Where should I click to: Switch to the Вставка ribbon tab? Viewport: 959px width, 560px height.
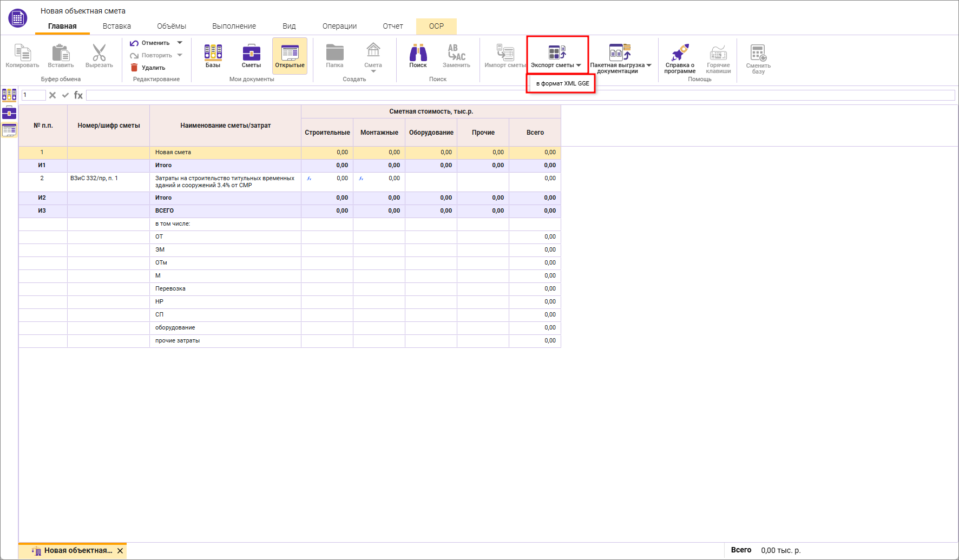click(117, 26)
